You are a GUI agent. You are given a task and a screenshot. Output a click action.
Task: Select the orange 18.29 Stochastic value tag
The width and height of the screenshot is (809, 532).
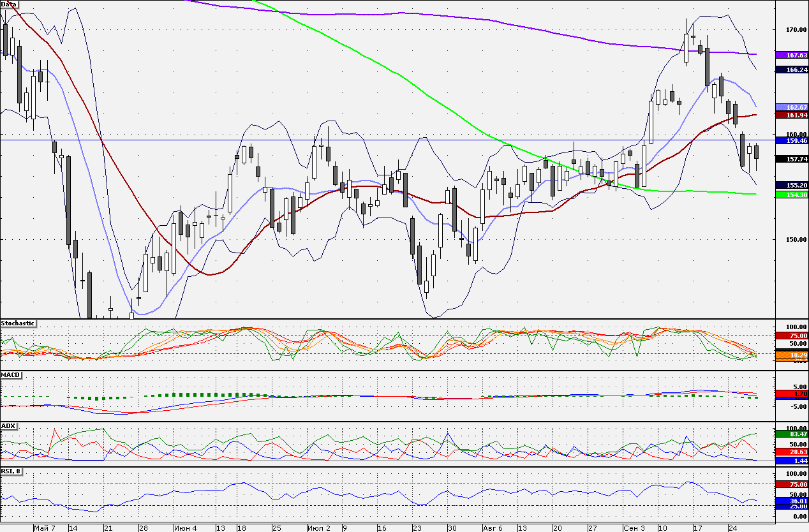tap(792, 354)
